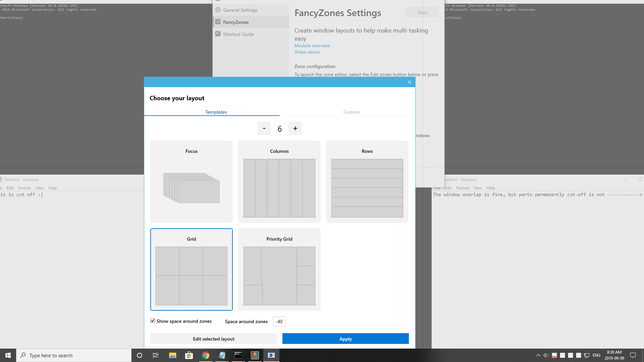Launch the Microsoft Store from the taskbar

[189, 355]
